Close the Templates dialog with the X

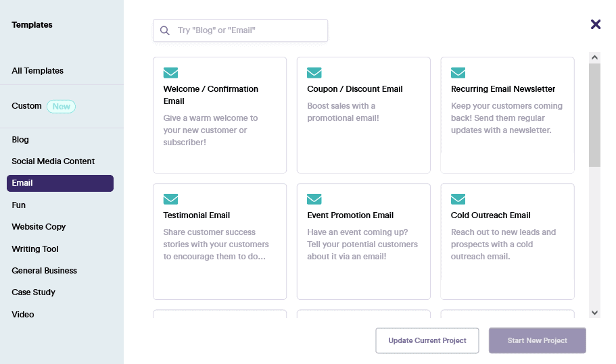click(596, 24)
